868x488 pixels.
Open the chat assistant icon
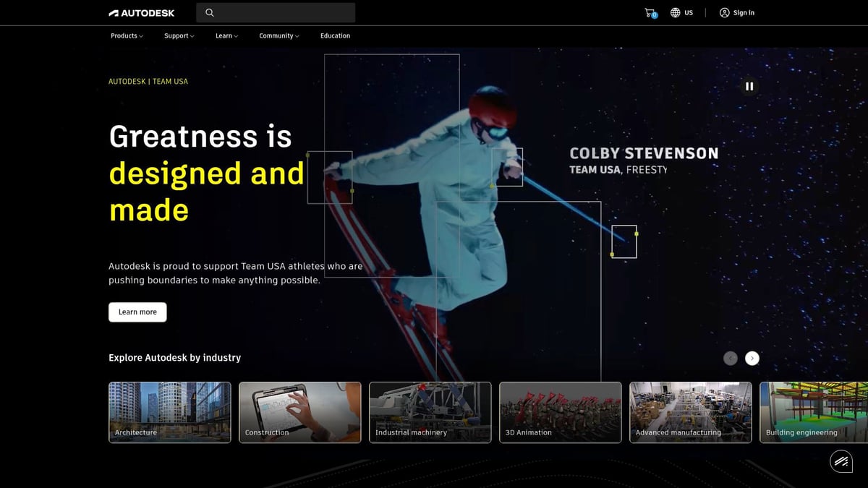pyautogui.click(x=841, y=461)
